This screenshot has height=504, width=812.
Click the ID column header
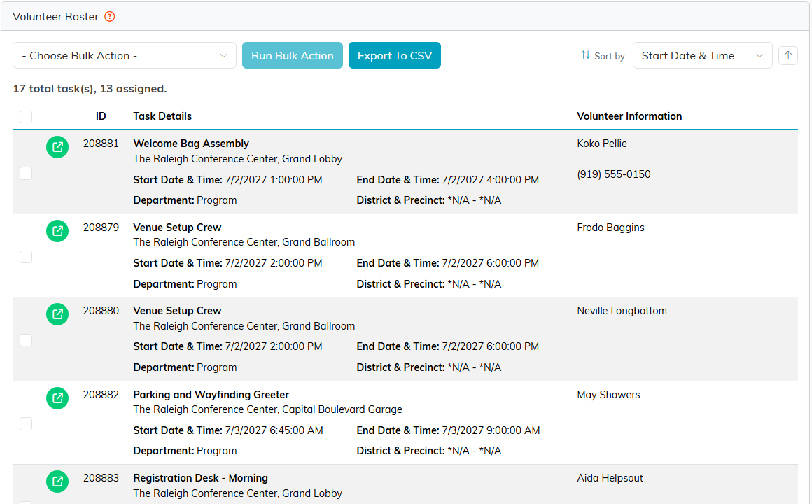tap(101, 116)
